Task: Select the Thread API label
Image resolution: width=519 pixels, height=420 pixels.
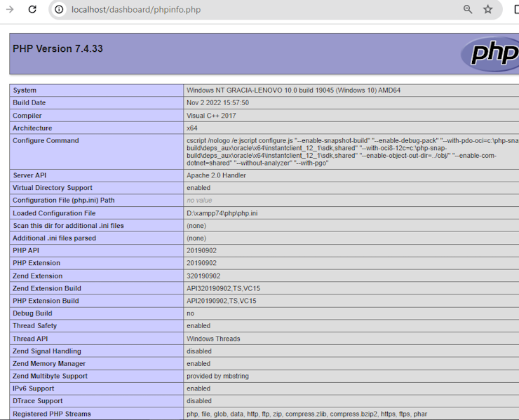Action: (30, 339)
